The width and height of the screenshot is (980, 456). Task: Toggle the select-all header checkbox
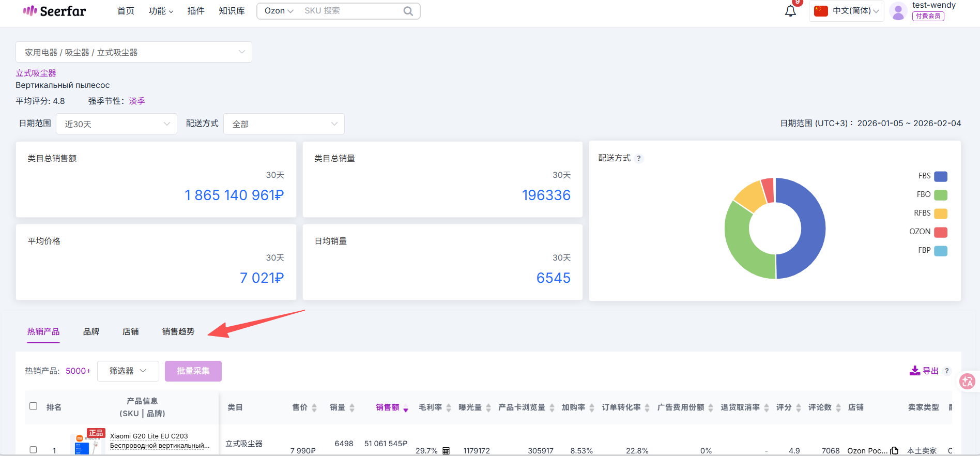click(34, 406)
